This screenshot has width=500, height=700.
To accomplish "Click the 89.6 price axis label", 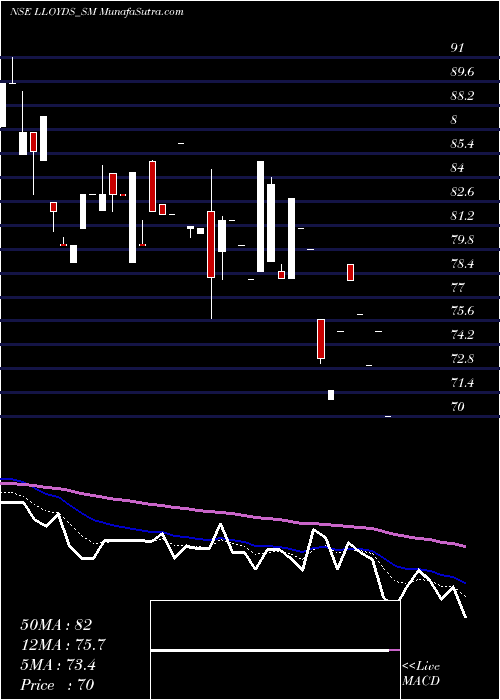I will 464,72.
